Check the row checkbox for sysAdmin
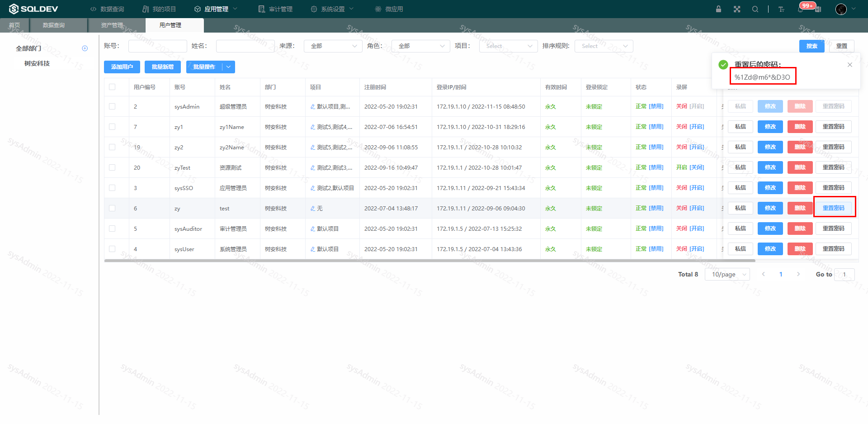868x424 pixels. click(112, 106)
